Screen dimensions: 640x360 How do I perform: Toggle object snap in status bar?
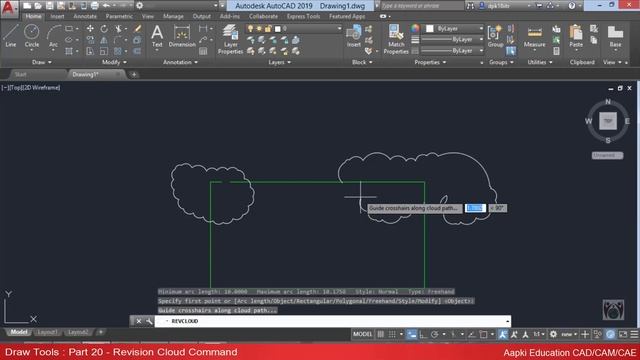click(483, 334)
